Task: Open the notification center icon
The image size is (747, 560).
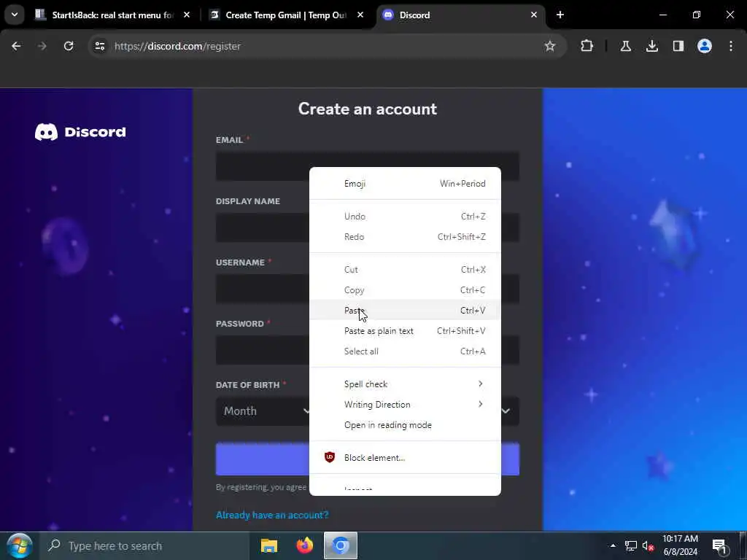Action: (719, 545)
